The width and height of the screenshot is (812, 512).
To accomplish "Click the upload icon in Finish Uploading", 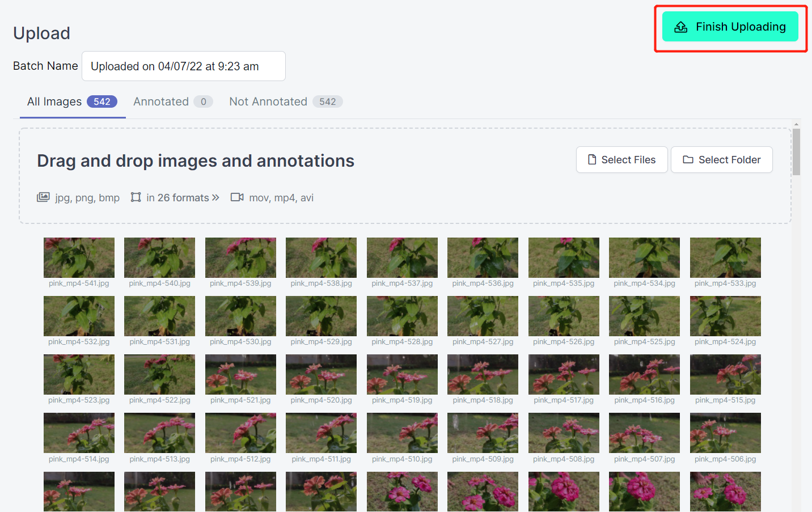I will pyautogui.click(x=681, y=27).
